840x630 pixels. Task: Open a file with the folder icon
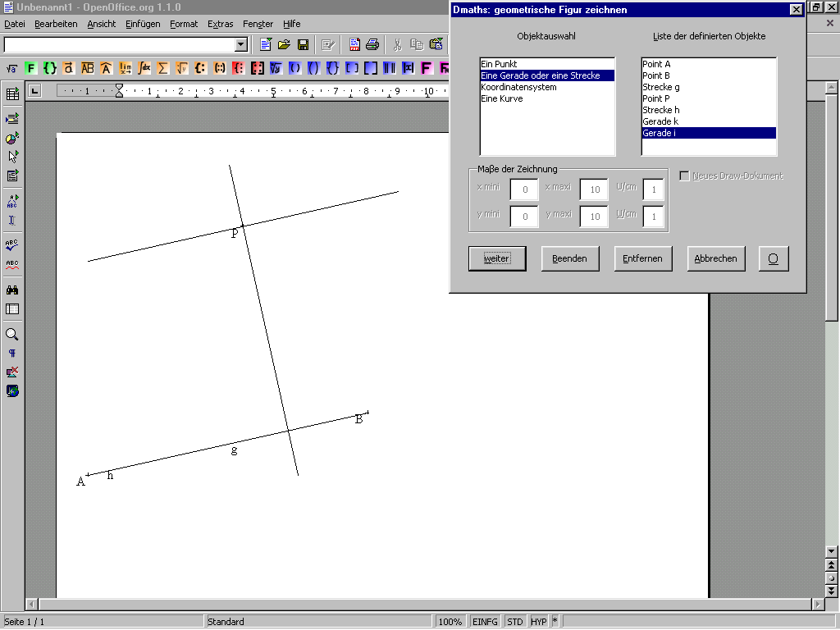(284, 44)
